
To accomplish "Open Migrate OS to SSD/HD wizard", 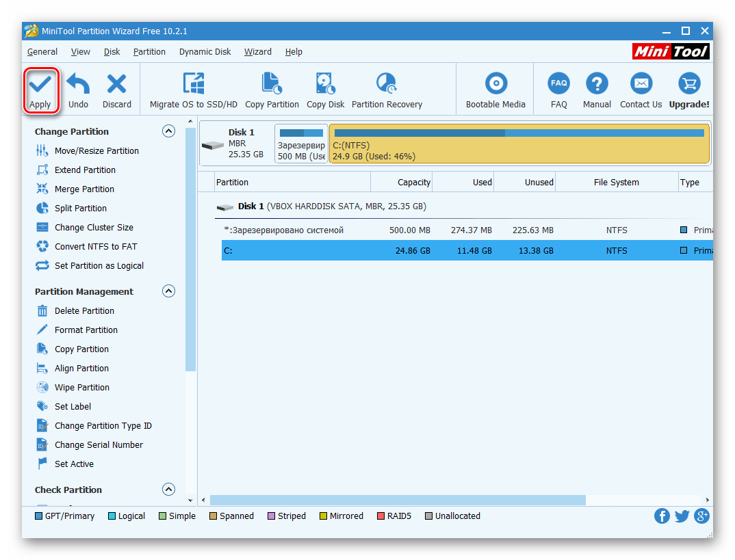I will pyautogui.click(x=194, y=85).
